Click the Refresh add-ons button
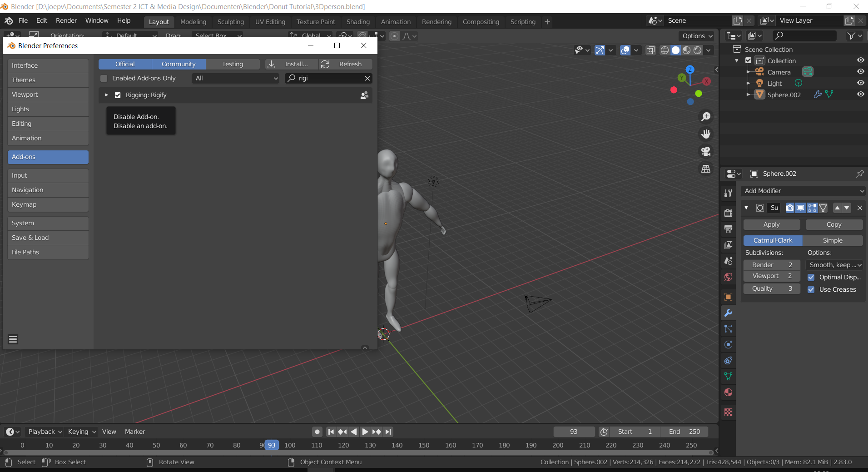The height and width of the screenshot is (472, 868). tap(345, 64)
